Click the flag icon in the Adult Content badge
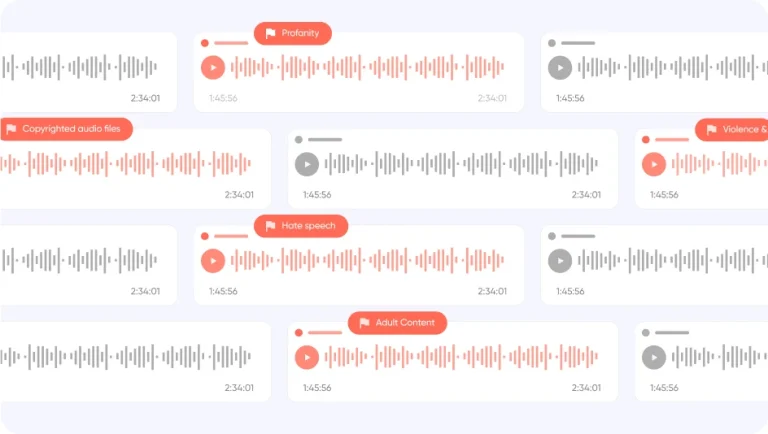This screenshot has width=768, height=434. 364,323
